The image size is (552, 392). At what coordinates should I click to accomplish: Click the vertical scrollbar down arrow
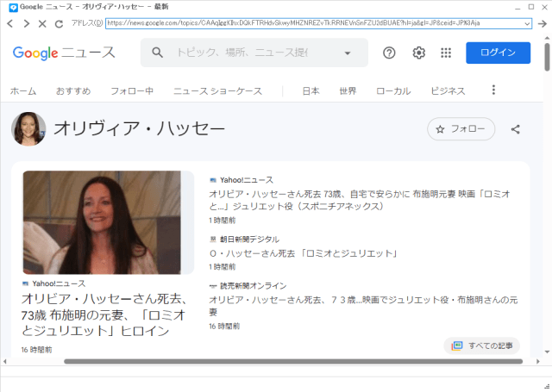[x=547, y=352]
